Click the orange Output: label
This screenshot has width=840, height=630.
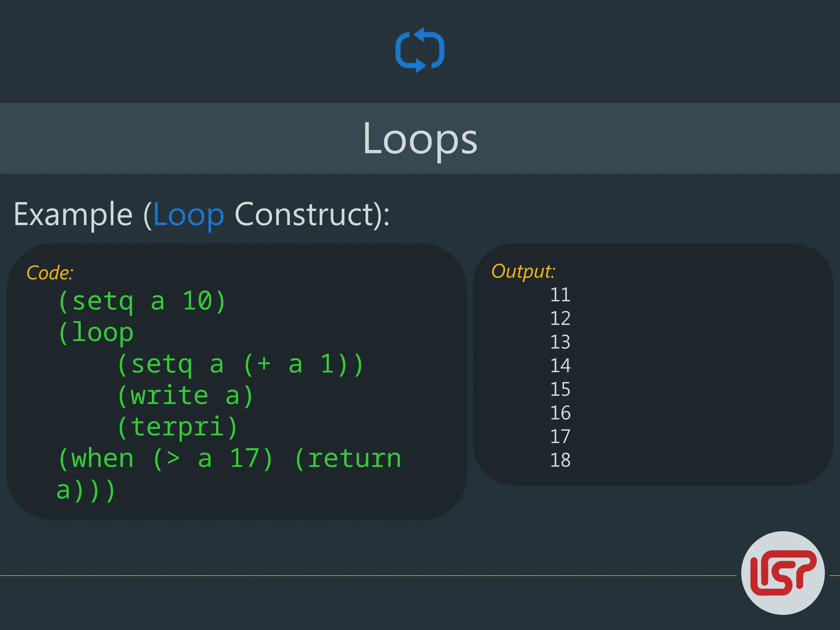coord(523,271)
